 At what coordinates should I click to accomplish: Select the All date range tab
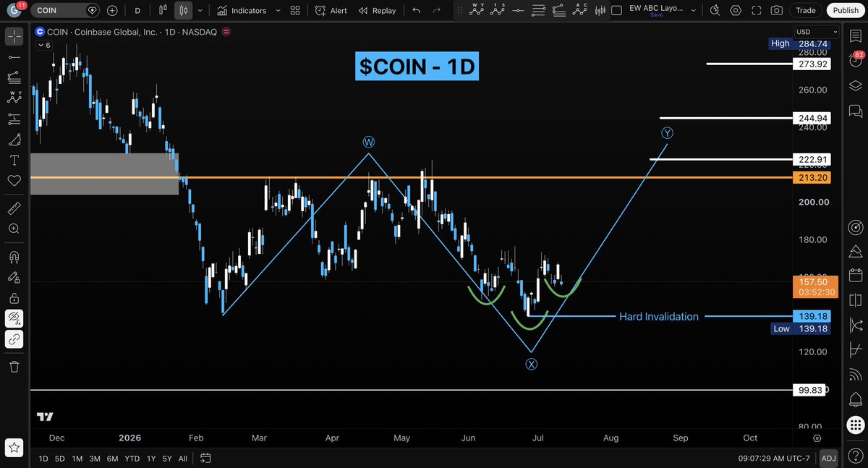click(x=182, y=458)
